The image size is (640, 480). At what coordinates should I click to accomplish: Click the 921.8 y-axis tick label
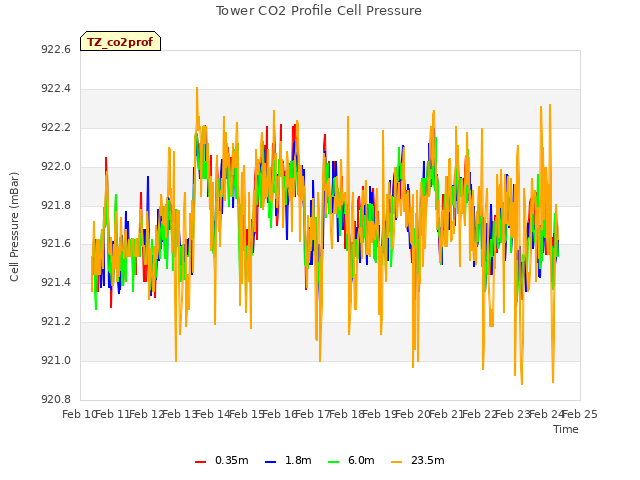pos(56,205)
